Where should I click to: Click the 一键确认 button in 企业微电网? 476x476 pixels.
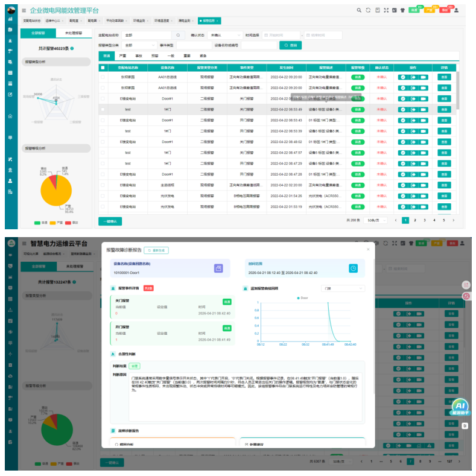tap(110, 221)
